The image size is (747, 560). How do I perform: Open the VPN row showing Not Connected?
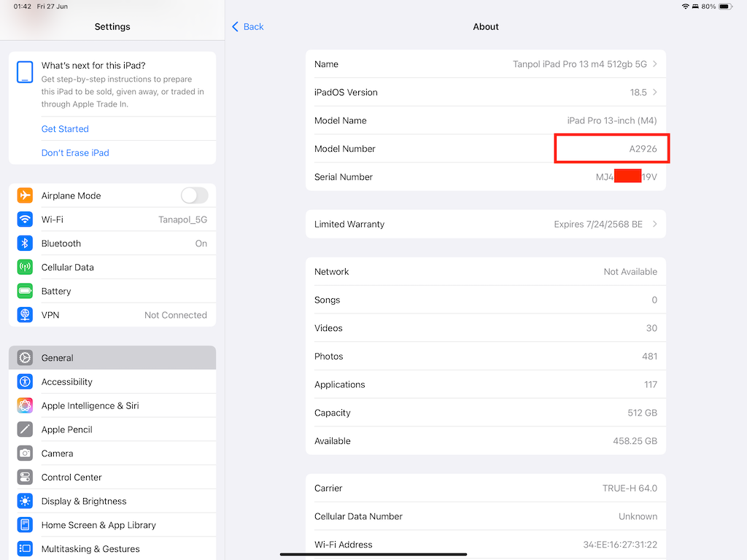click(x=112, y=314)
